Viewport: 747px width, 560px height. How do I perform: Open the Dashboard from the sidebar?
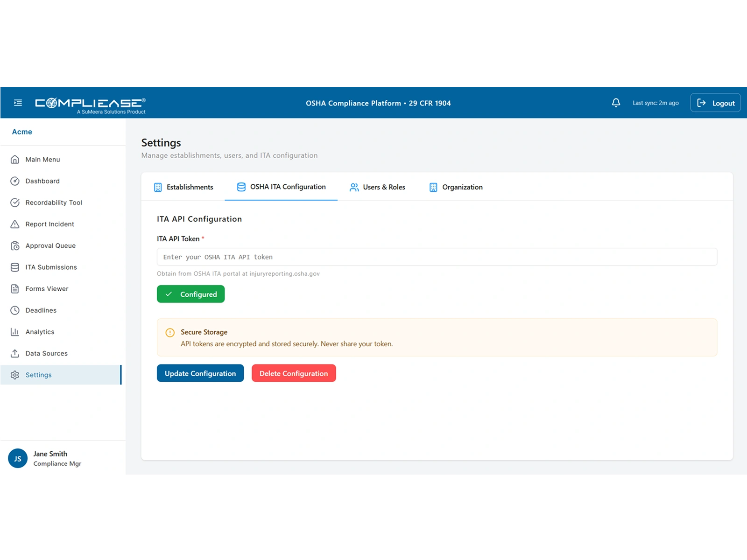(x=42, y=181)
